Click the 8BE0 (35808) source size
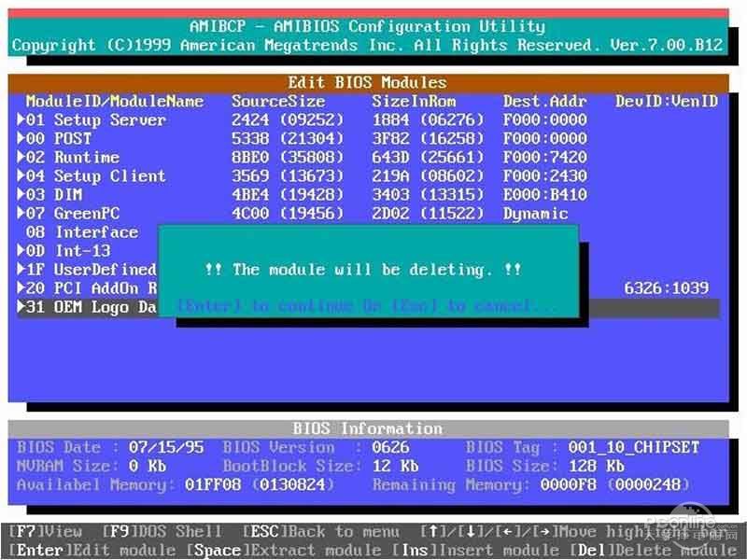747x560 pixels. click(288, 157)
